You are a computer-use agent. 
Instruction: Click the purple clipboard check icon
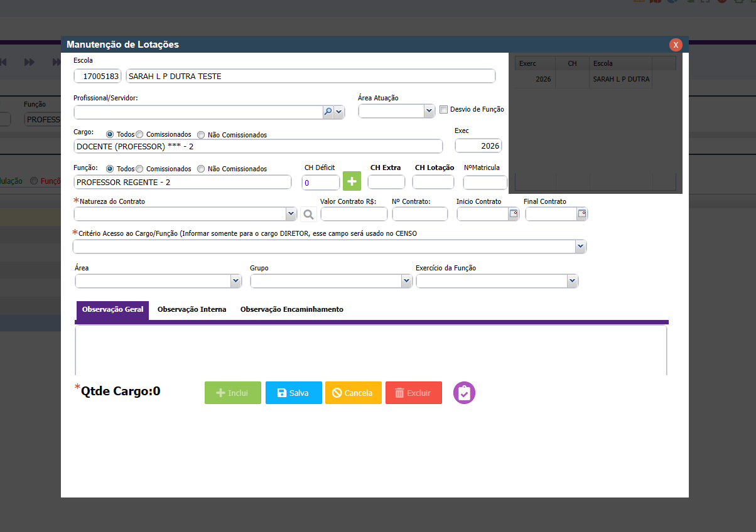464,393
